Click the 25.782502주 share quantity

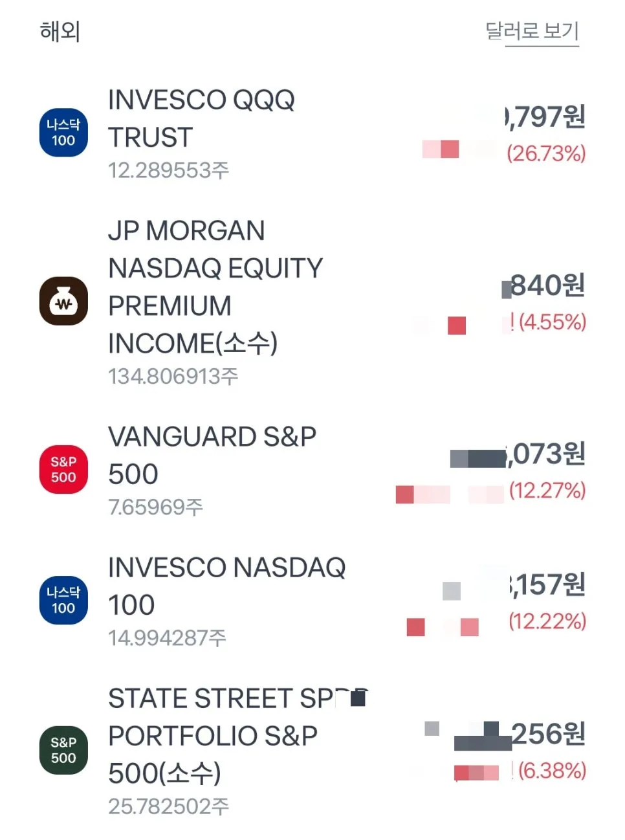(x=168, y=806)
